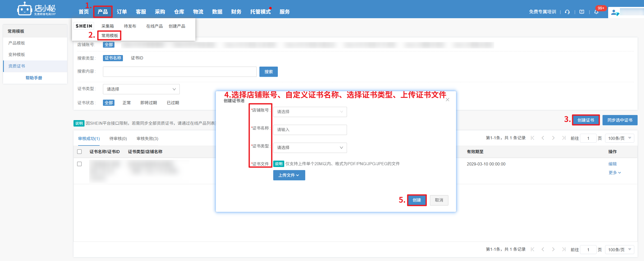The height and width of the screenshot is (261, 644).
Task: Click 编辑 link in the certificate row
Action: coord(612,164)
